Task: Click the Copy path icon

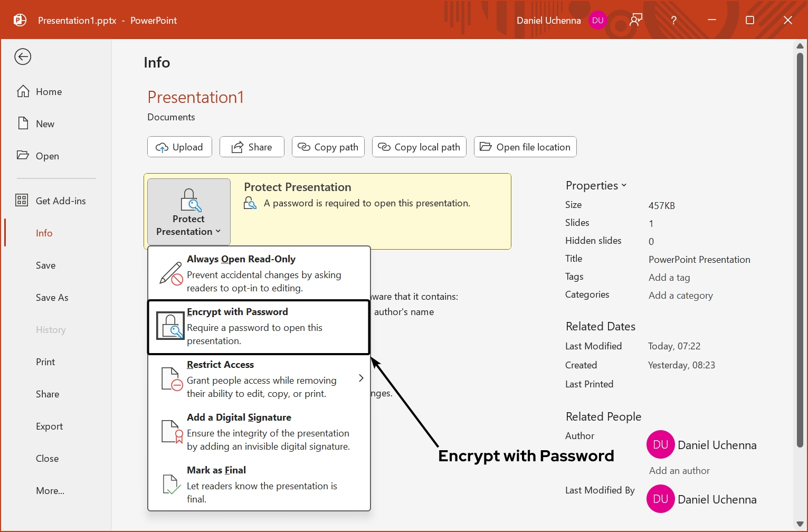Action: click(305, 147)
